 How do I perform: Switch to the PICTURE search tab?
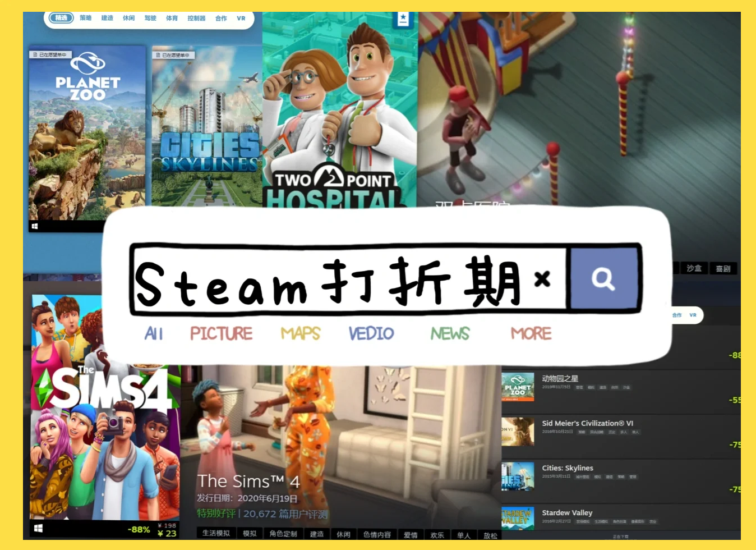pyautogui.click(x=222, y=333)
